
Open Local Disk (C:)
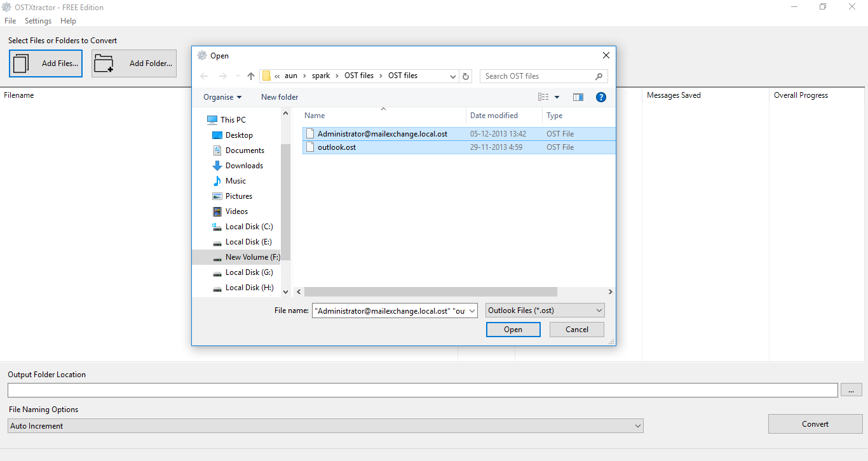tap(249, 227)
